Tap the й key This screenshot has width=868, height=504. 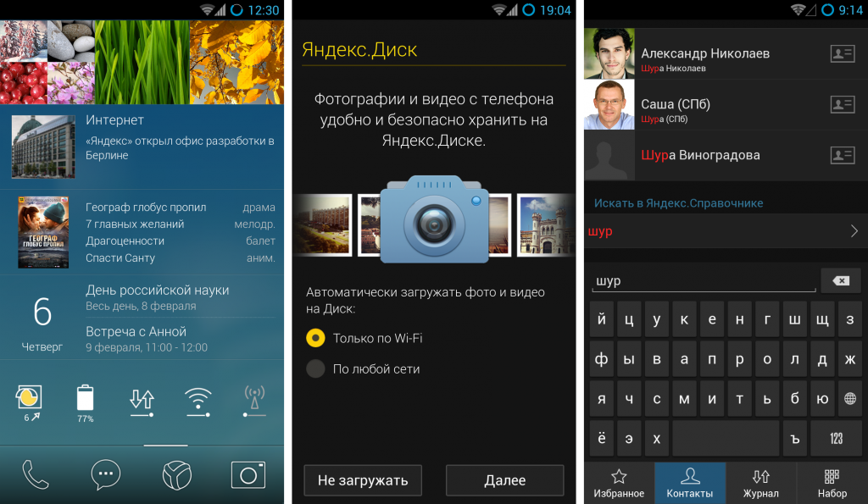click(601, 319)
